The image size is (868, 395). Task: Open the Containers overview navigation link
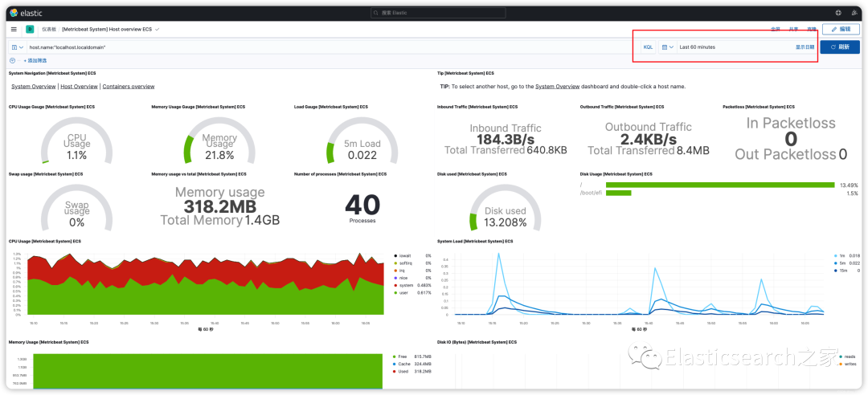[129, 86]
